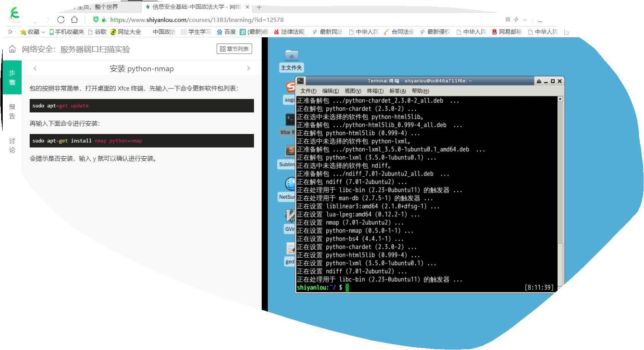
Task: Click the lightning bolt icon in address bar
Action: pos(516,20)
